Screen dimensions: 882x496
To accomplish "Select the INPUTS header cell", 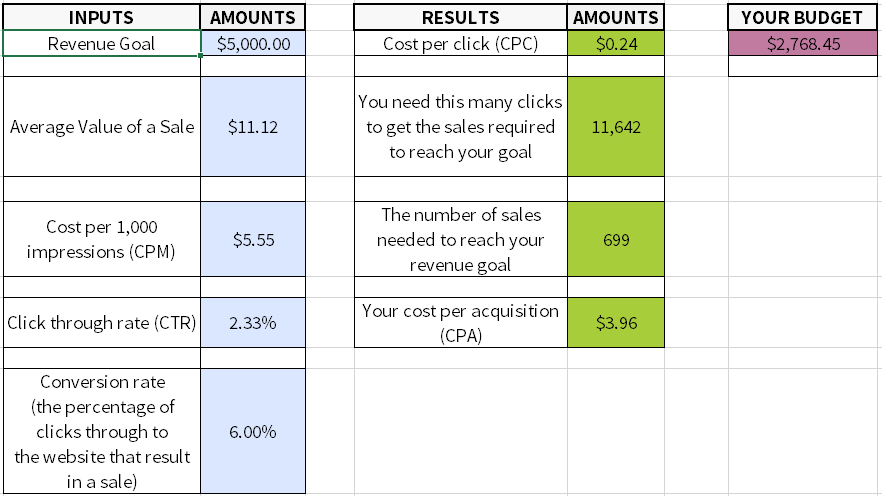I will coord(102,17).
